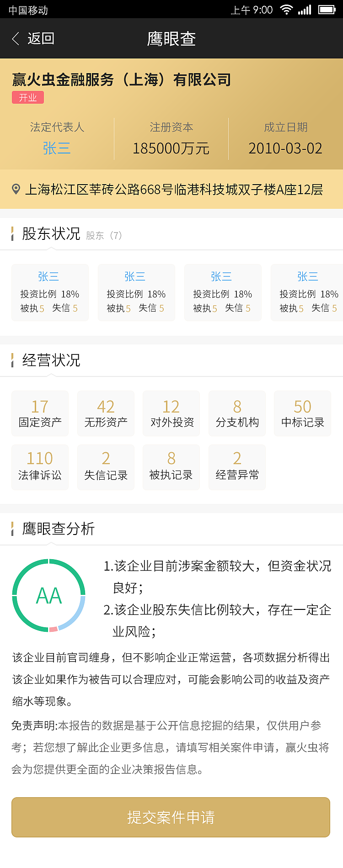Viewport: 343px width, 868px height.
Task: Tap founding date 2010-03-02
Action: (x=285, y=148)
